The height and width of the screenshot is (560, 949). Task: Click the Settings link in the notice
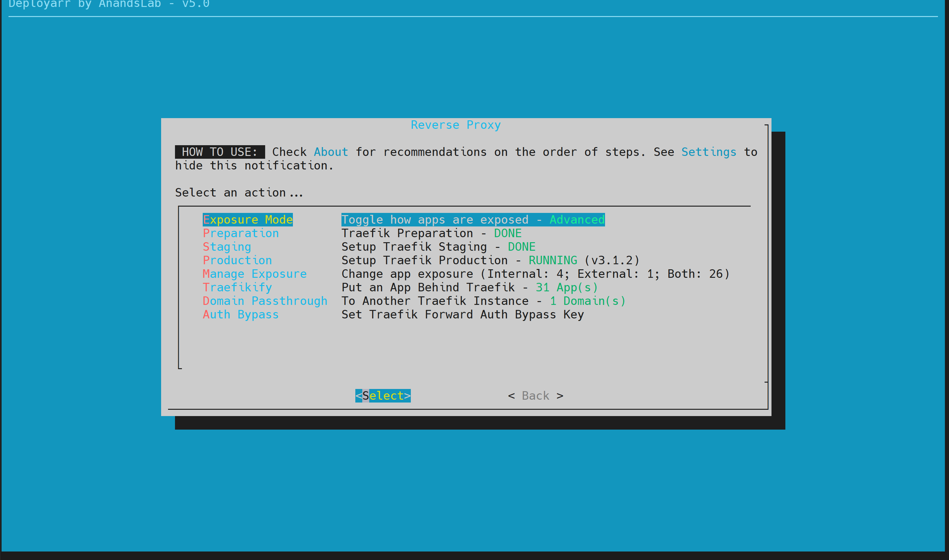708,152
